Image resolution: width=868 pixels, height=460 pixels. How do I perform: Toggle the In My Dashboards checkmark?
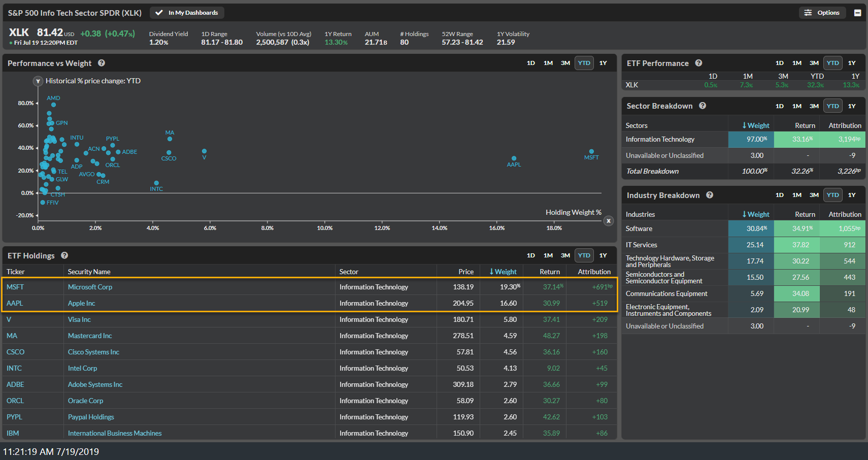click(159, 13)
